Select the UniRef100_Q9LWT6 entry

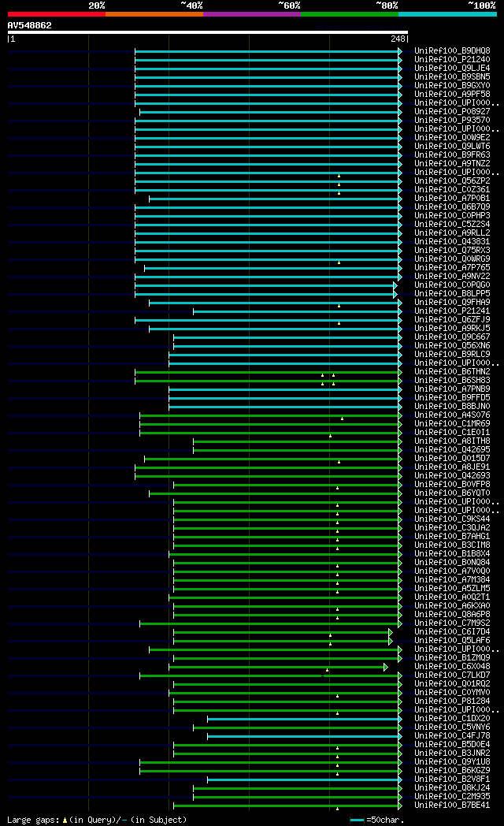[x=452, y=146]
